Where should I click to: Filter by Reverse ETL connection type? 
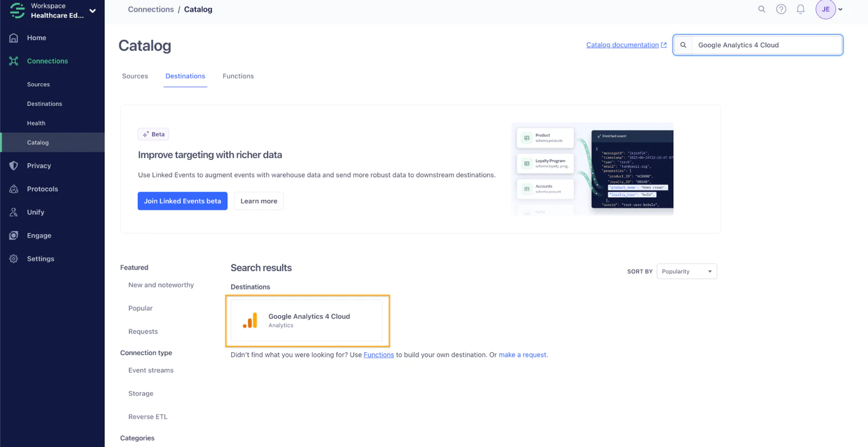pos(148,417)
